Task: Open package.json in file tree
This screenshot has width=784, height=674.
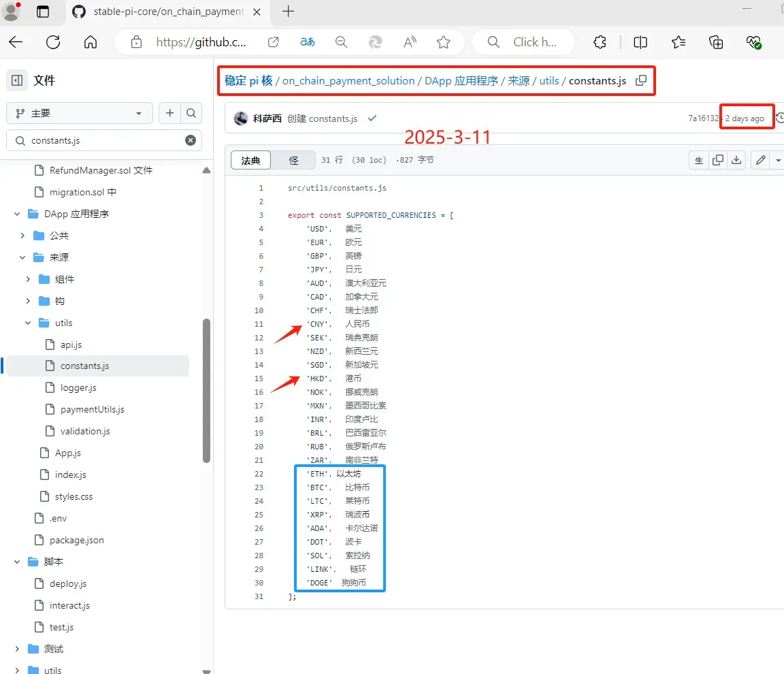Action: tap(76, 540)
